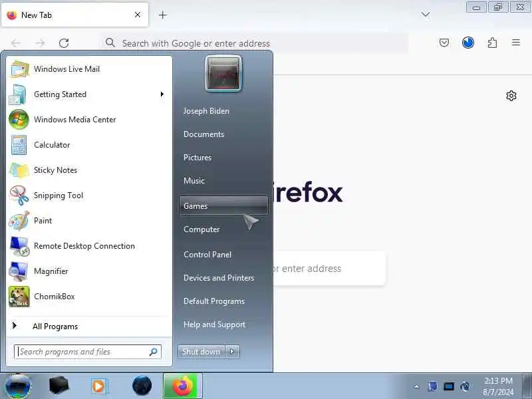Image resolution: width=532 pixels, height=399 pixels.
Task: Open the New Tab personalize gear
Action: (x=511, y=96)
